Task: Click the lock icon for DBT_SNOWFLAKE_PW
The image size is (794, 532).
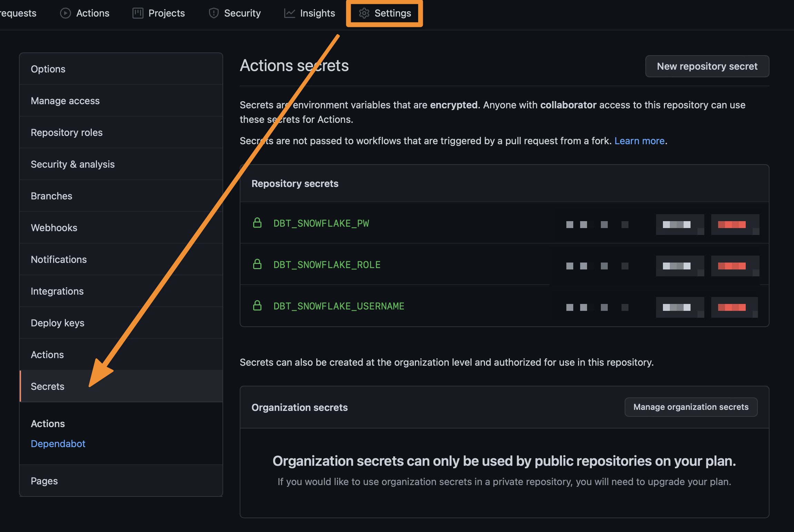Action: pos(256,223)
